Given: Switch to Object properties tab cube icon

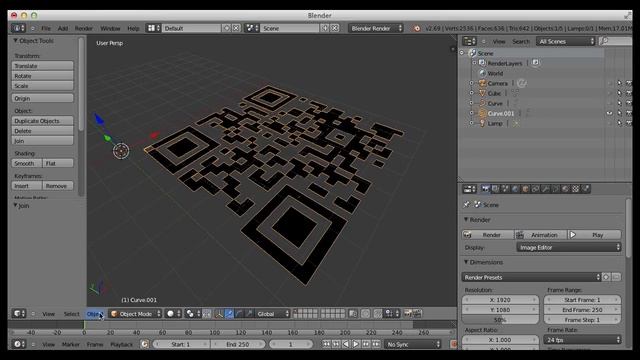Looking at the screenshot, I should pyautogui.click(x=525, y=189).
